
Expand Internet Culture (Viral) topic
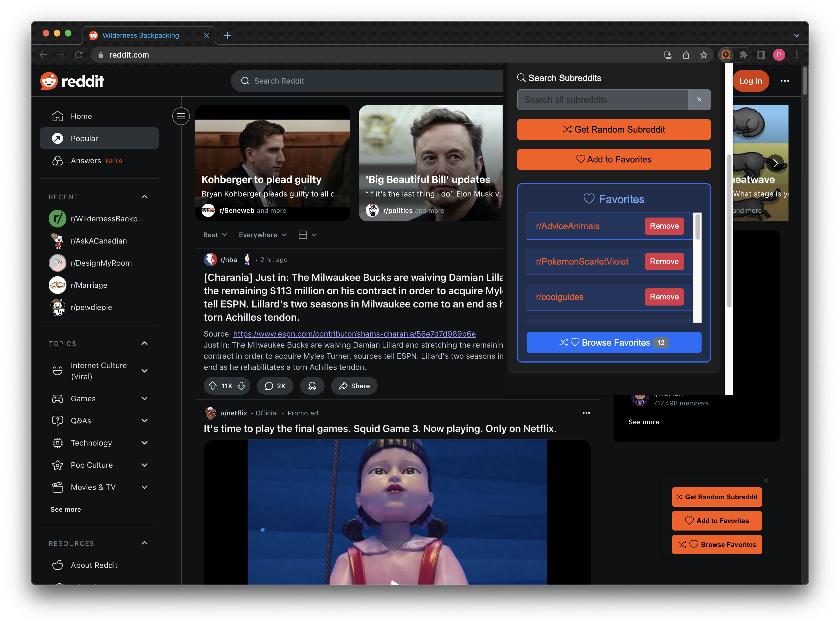[145, 371]
